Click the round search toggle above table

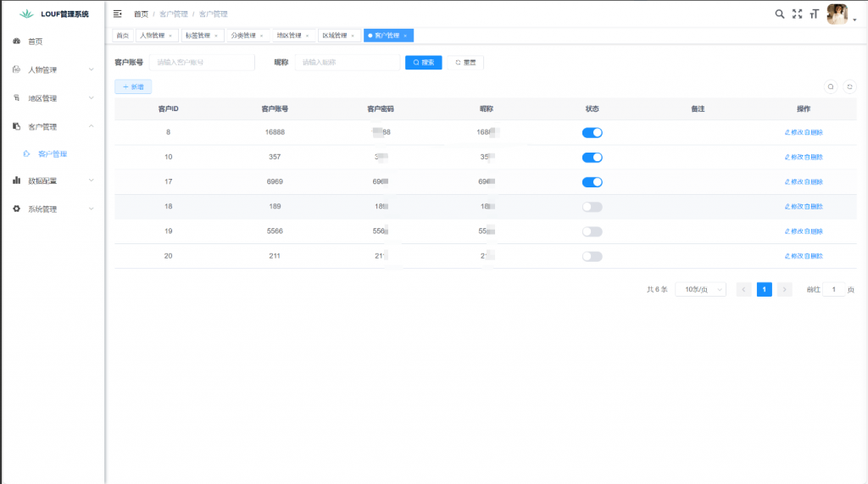point(831,86)
